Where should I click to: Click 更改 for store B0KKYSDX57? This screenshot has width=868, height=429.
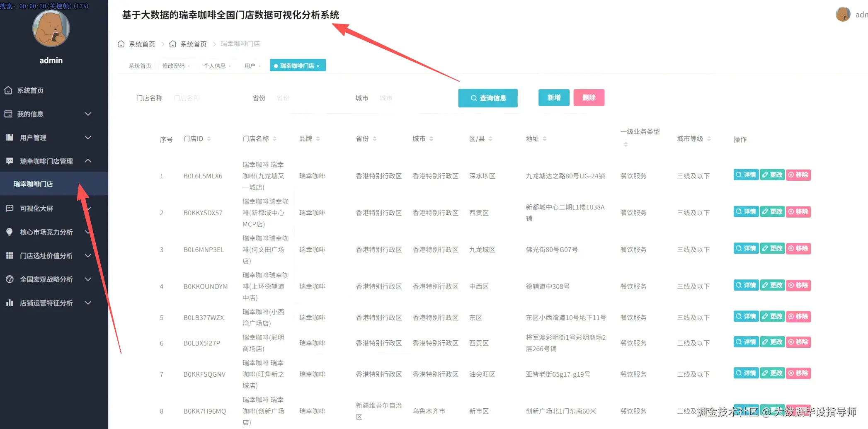[772, 212]
